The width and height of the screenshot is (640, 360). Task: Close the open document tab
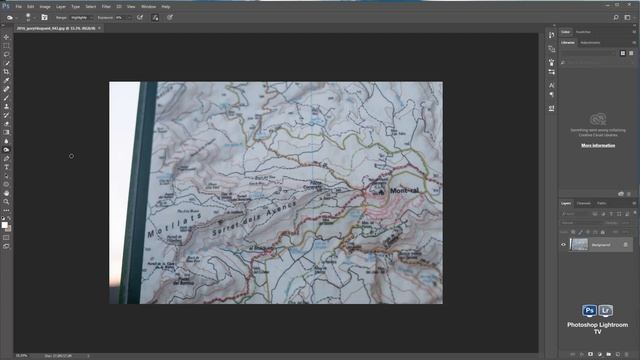[99, 28]
